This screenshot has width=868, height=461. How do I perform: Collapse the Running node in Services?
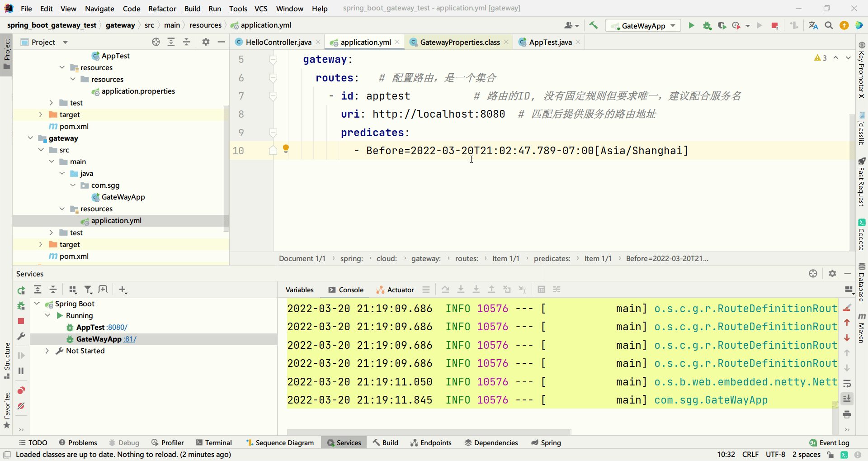(x=47, y=315)
